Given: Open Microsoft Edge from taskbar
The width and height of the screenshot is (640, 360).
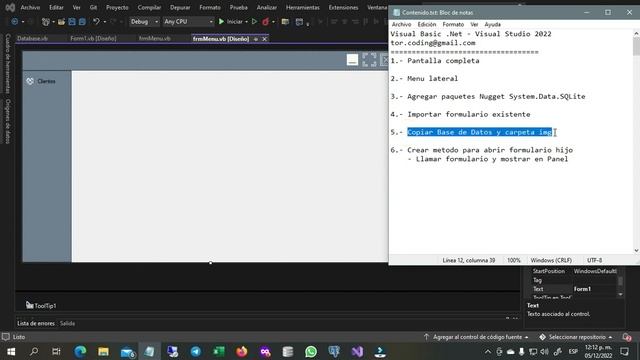Looking at the screenshot, I should click(x=80, y=351).
